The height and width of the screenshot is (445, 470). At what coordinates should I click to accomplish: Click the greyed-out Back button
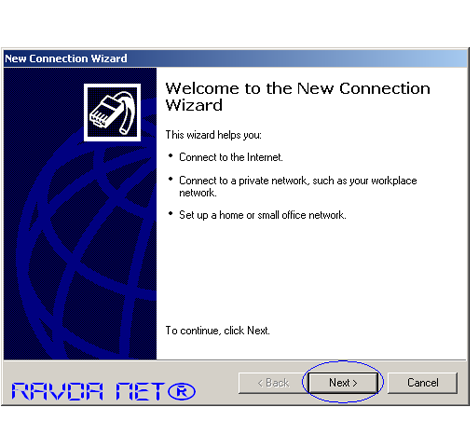(273, 383)
